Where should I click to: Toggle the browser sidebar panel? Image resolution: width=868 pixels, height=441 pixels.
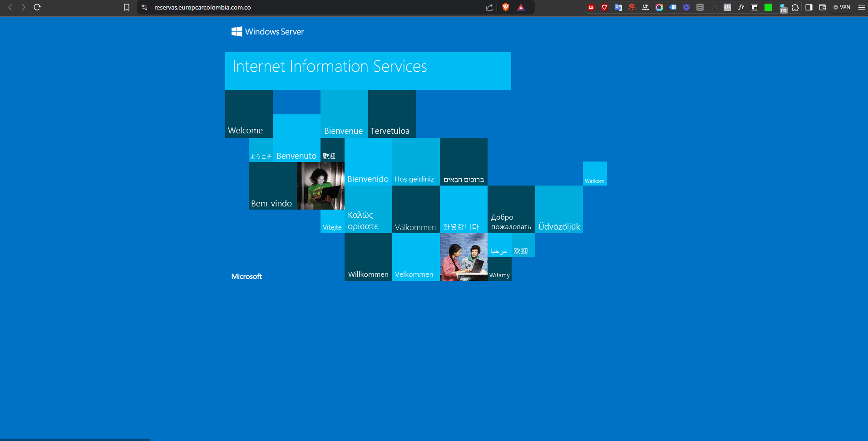[809, 7]
